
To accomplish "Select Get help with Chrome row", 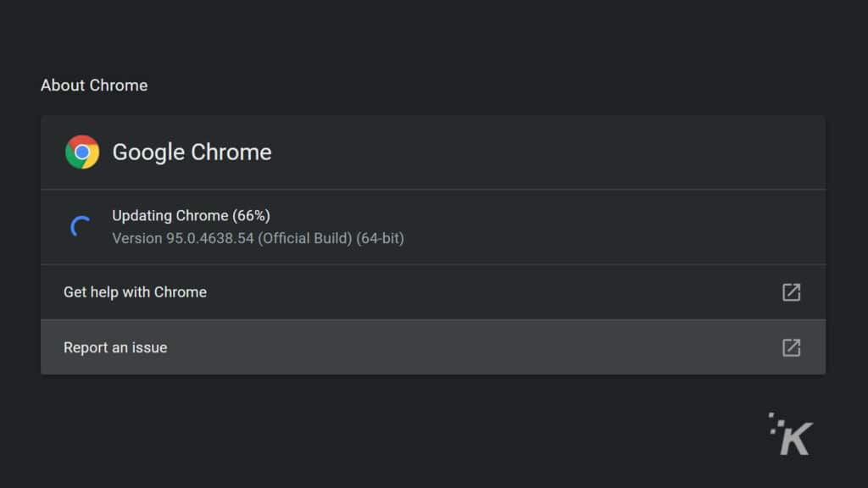I will tap(433, 292).
